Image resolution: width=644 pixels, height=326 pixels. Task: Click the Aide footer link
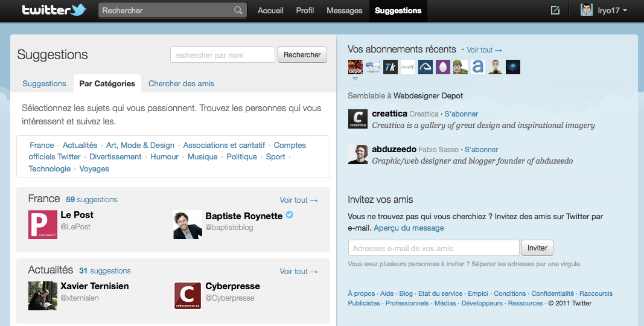coord(387,293)
